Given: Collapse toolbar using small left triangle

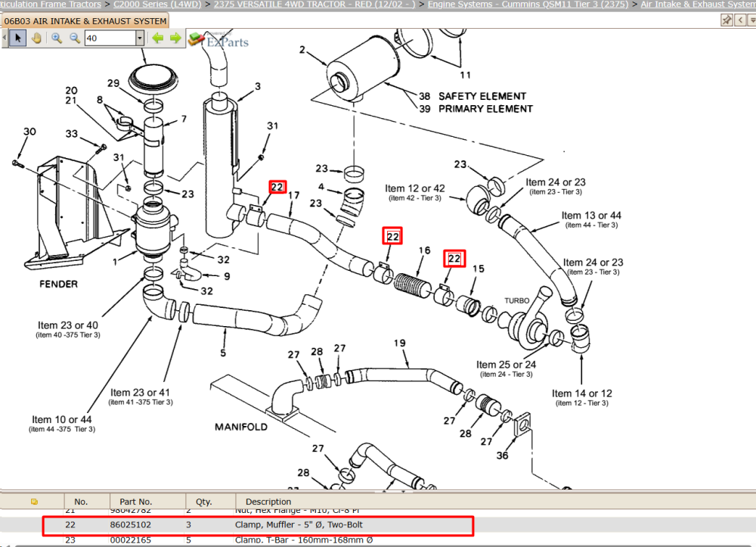Looking at the screenshot, I should click(x=5, y=38).
